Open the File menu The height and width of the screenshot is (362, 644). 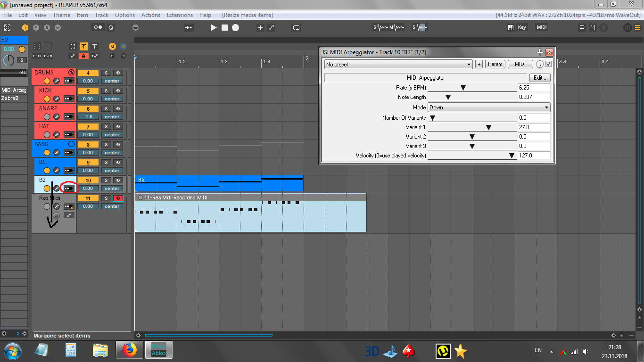coord(8,15)
